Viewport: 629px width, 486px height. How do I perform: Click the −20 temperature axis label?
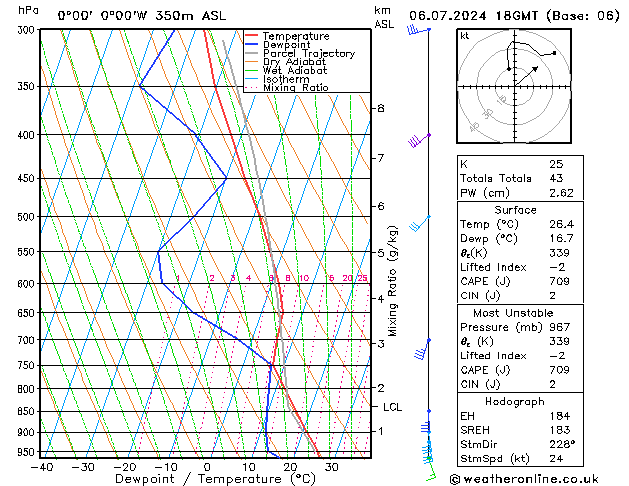point(124,467)
